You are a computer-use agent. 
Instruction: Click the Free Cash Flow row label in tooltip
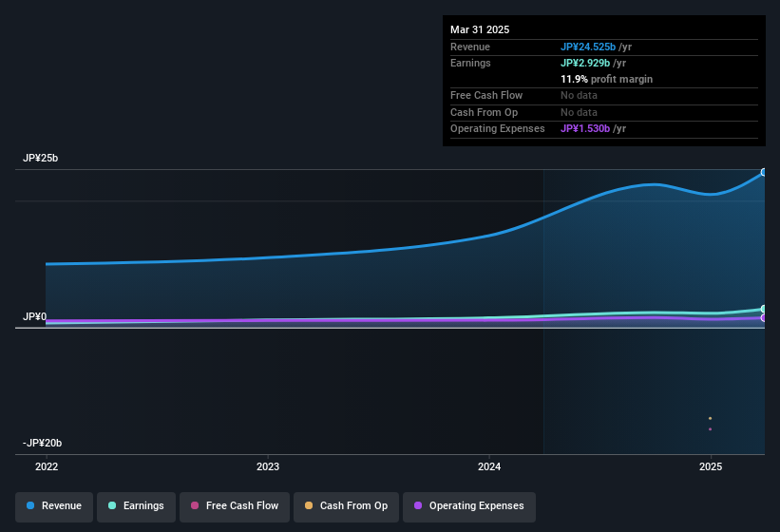pyautogui.click(x=486, y=95)
